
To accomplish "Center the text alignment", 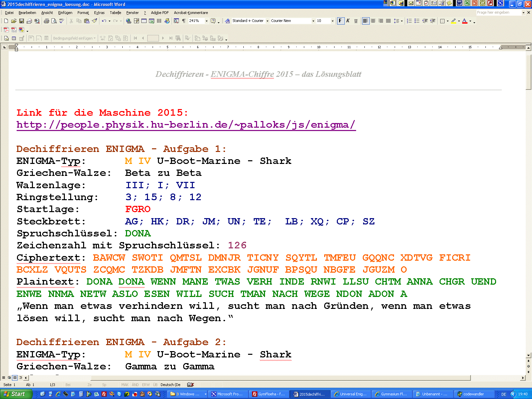I will tap(373, 21).
